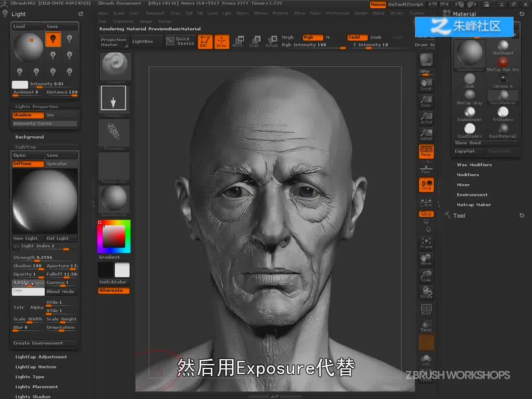Select the PolyF icon in right shelf

(426, 310)
